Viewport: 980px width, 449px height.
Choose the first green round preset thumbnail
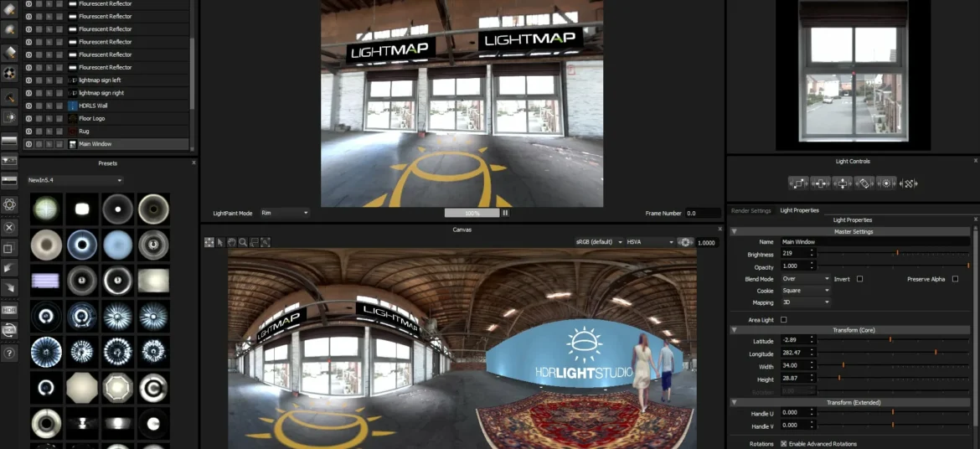coord(46,209)
